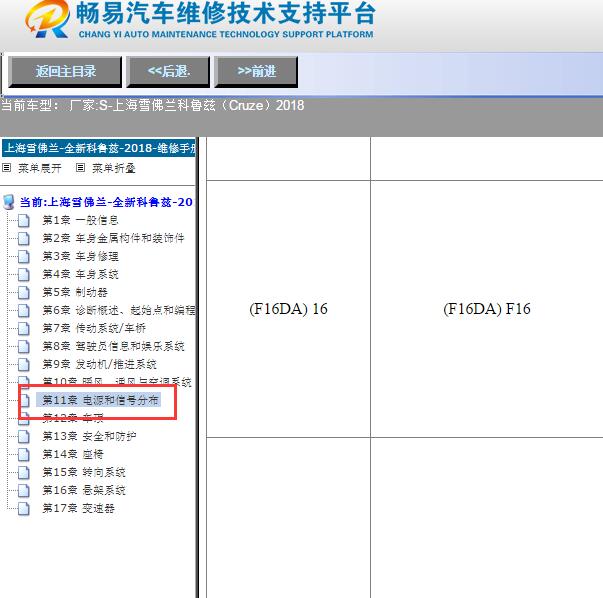Select root node 当前:上海雪佛兰-全新科鲁兹
This screenshot has width=603, height=598.
point(106,202)
